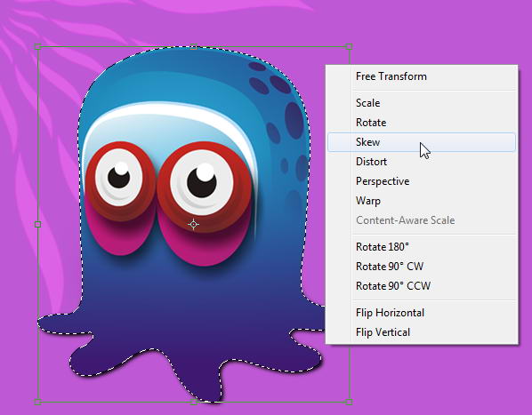Select the Rotate transform option
This screenshot has width=532, height=415.
(421, 123)
